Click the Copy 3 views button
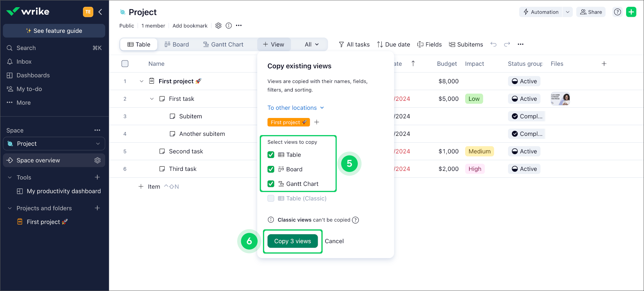The height and width of the screenshot is (291, 644). (x=293, y=241)
